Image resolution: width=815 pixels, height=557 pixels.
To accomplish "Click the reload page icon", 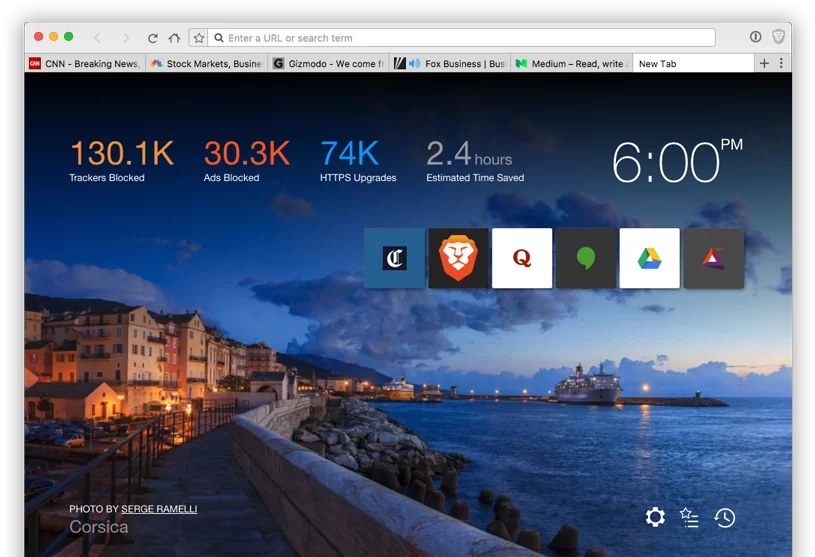I will click(153, 38).
